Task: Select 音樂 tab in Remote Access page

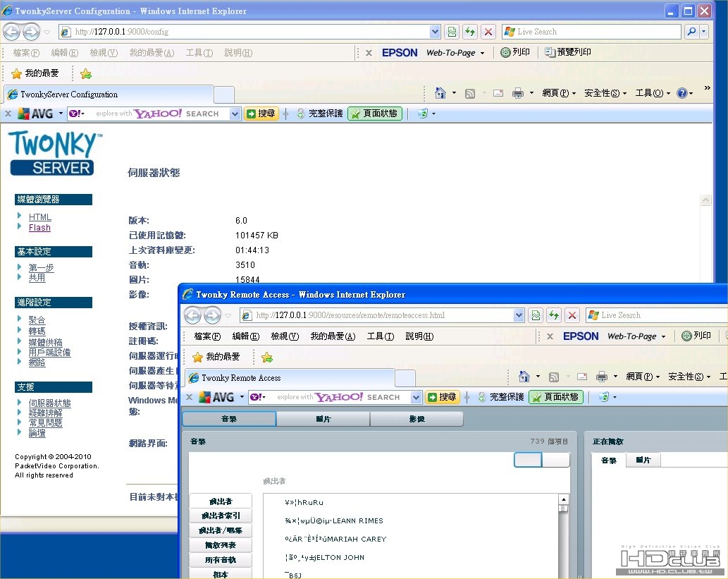Action: [229, 419]
